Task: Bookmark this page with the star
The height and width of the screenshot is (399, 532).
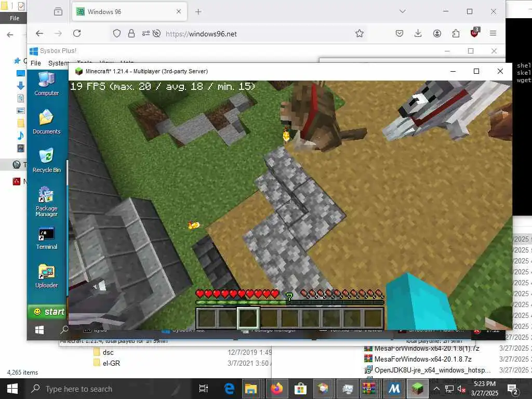Action: pyautogui.click(x=360, y=33)
